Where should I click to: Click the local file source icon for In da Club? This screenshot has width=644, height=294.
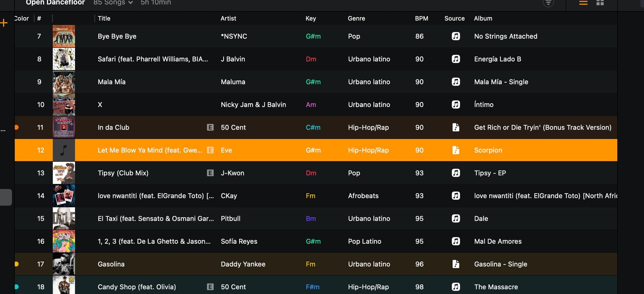click(456, 127)
